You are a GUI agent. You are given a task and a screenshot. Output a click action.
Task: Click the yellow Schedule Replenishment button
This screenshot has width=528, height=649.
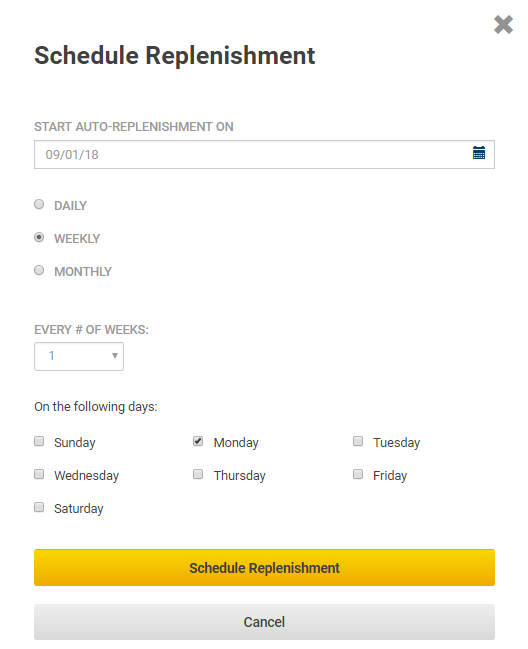point(264,567)
